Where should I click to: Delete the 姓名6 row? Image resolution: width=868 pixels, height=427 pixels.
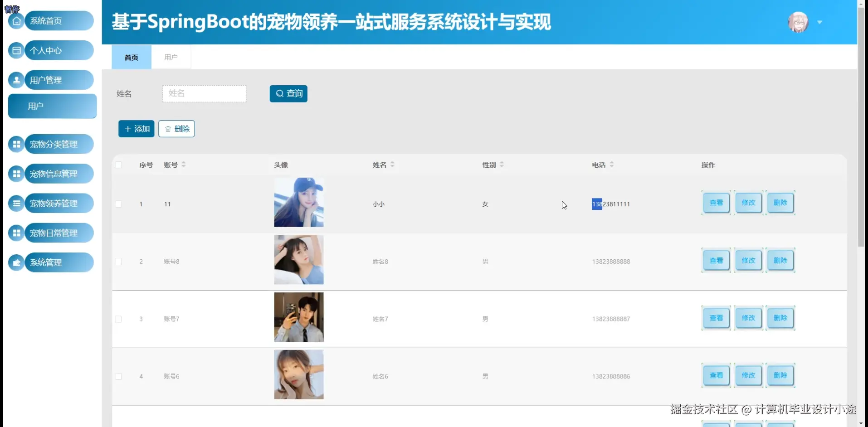coord(780,375)
